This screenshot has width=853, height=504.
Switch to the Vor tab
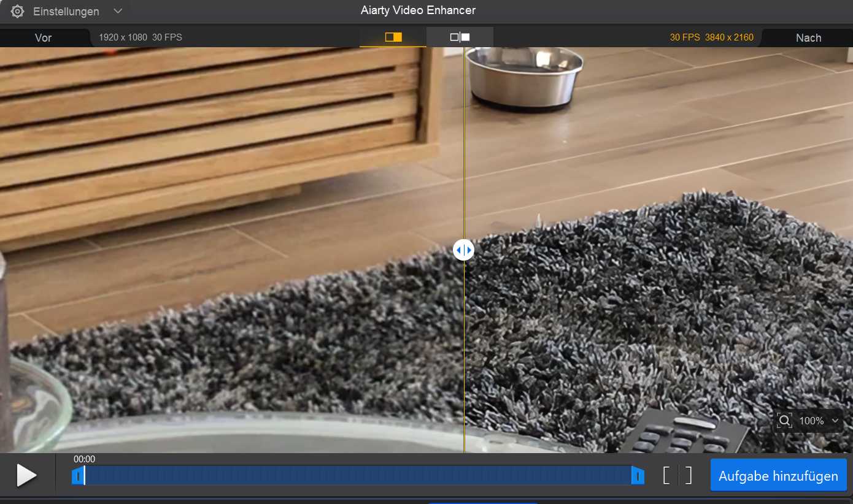tap(43, 37)
